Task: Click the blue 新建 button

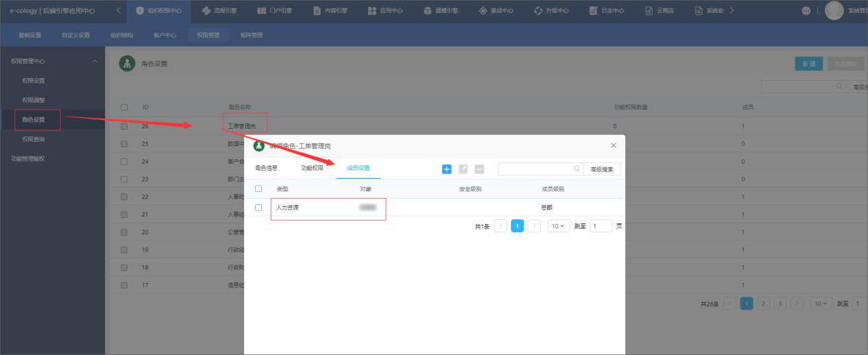Action: (809, 64)
